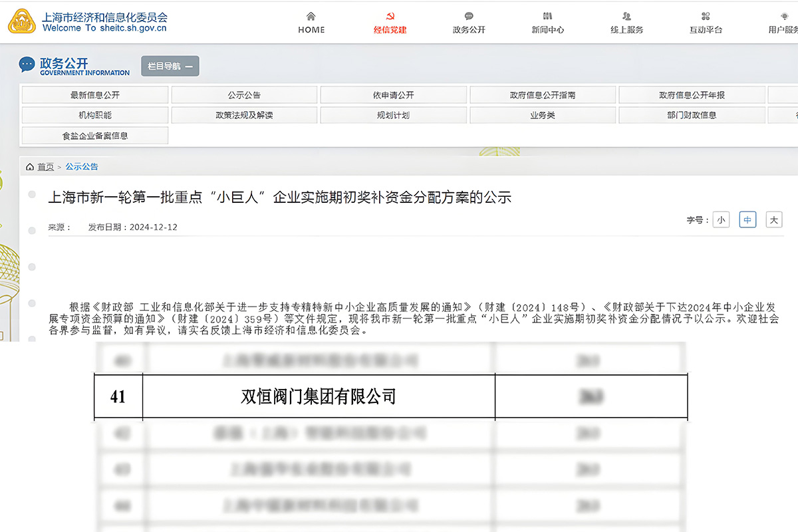Collapse the 栏目导航 column navigation
The image size is (798, 532).
pos(170,66)
